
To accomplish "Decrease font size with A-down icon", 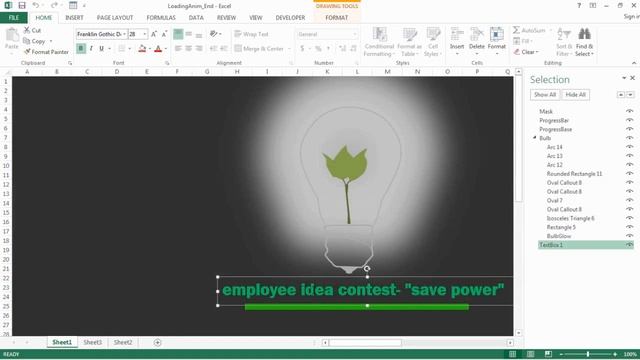I will point(164,34).
